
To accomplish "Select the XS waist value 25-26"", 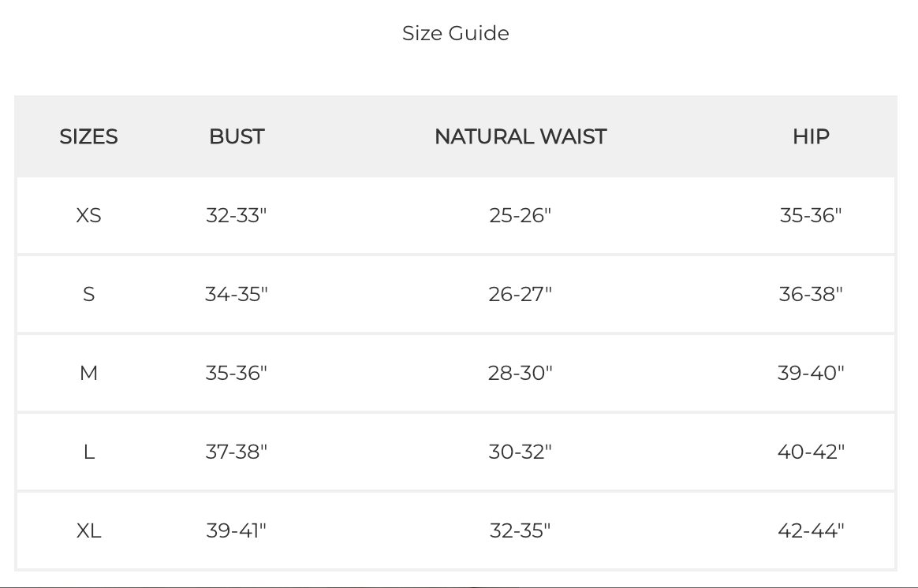I will click(x=521, y=215).
